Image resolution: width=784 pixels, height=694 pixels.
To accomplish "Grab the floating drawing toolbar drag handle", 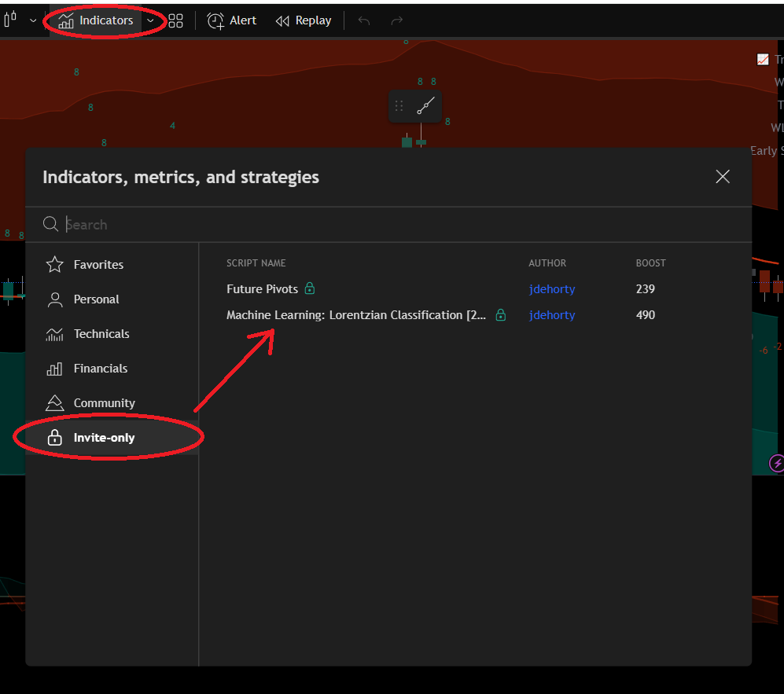I will (399, 106).
